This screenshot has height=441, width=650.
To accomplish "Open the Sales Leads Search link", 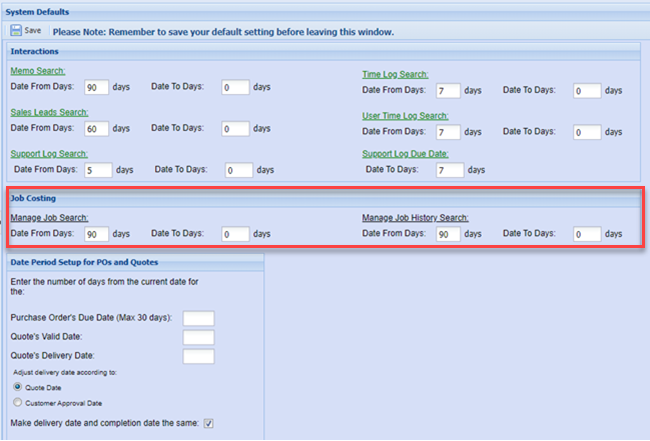I will (x=49, y=112).
